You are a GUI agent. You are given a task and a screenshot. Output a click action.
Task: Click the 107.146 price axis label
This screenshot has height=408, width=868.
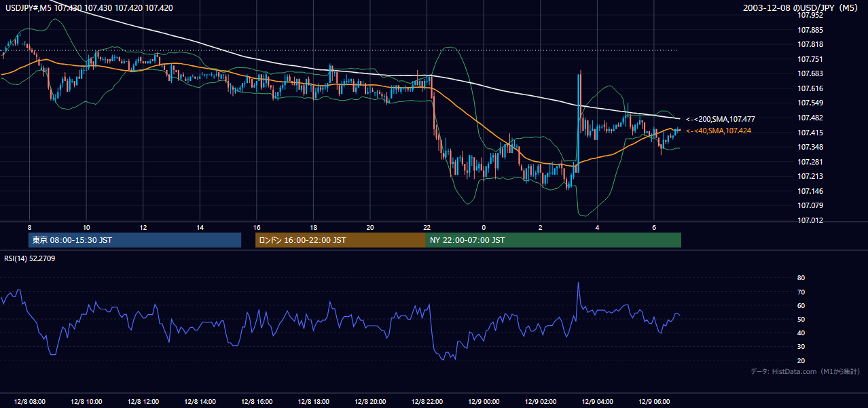[811, 191]
